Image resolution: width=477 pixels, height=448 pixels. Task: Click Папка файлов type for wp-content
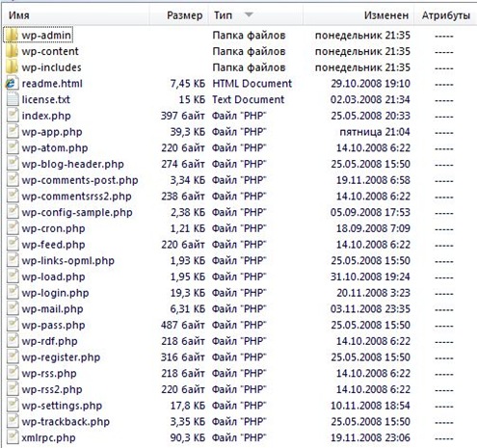coord(249,51)
